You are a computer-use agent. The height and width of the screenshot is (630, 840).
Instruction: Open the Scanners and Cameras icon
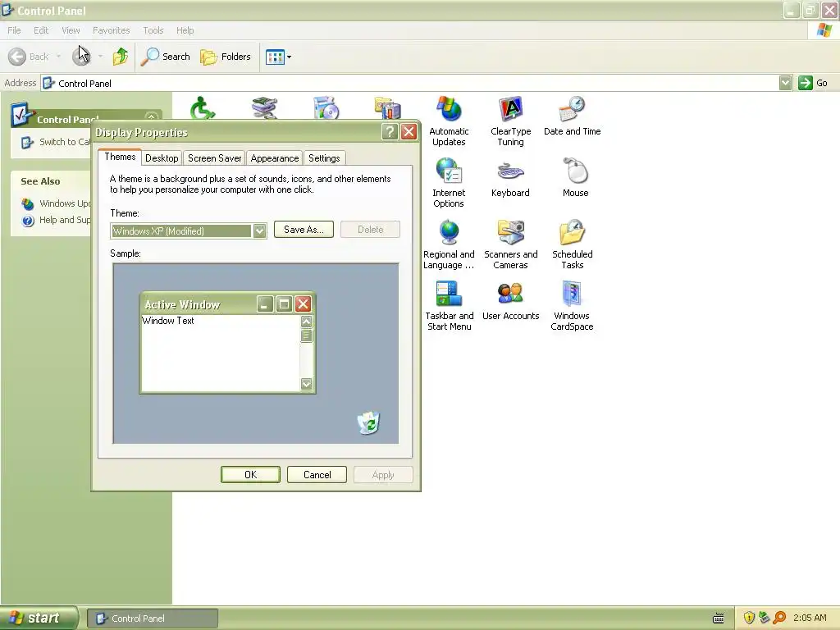[510, 244]
